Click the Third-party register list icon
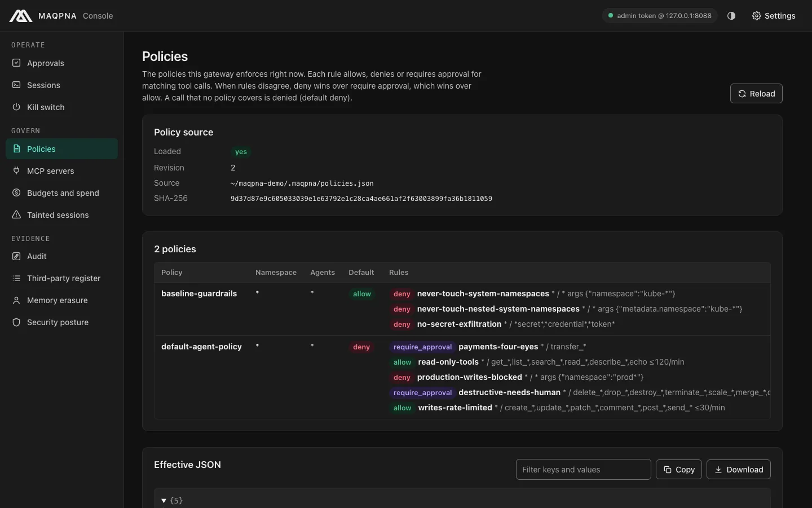Image resolution: width=812 pixels, height=508 pixels. coord(16,278)
